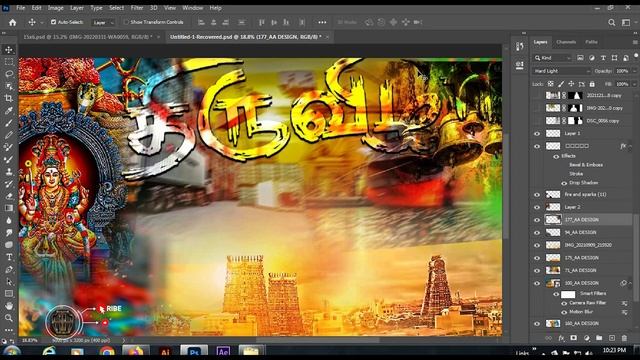Viewport: 640px width, 360px height.
Task: Open collapsed History panel icon
Action: click(520, 47)
